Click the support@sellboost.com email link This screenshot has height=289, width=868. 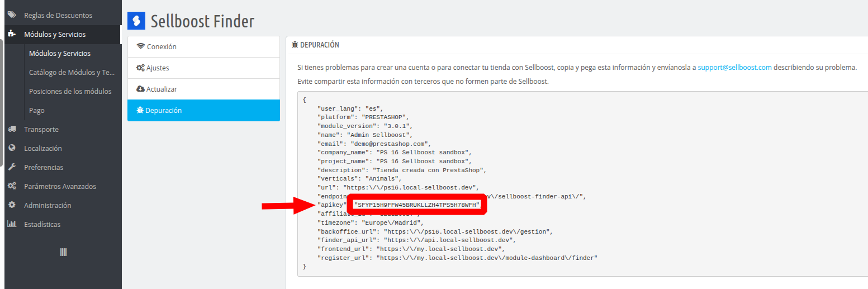point(734,67)
